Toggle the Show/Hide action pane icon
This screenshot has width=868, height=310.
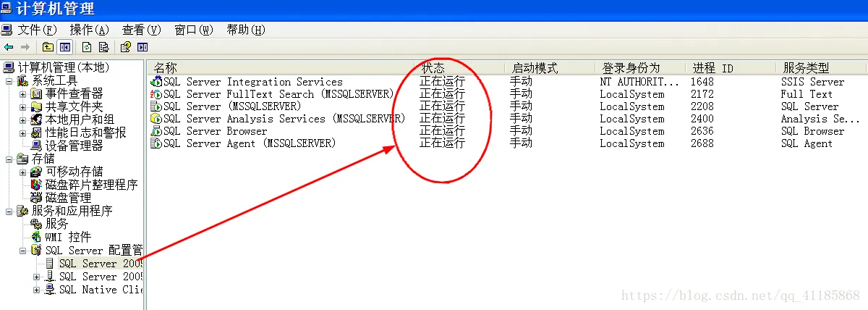[x=142, y=47]
